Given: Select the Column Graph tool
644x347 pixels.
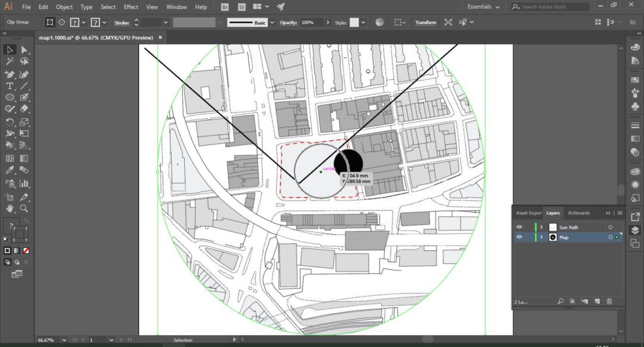Looking at the screenshot, I should click(x=25, y=183).
